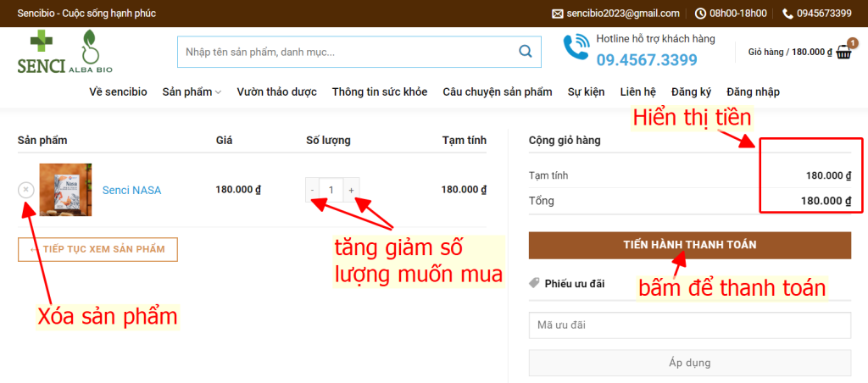Click the hotline phone icon

pos(576,48)
